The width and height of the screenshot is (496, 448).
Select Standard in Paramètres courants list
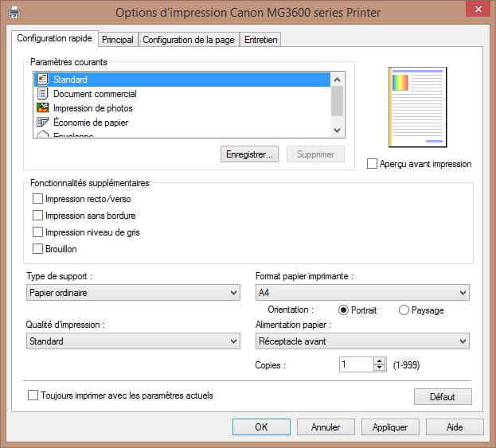tap(182, 80)
